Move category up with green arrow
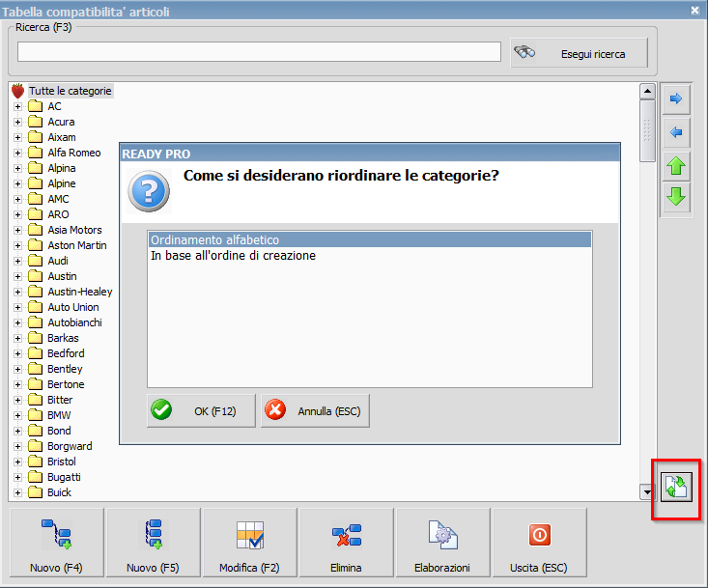This screenshot has width=708, height=588. [x=676, y=166]
